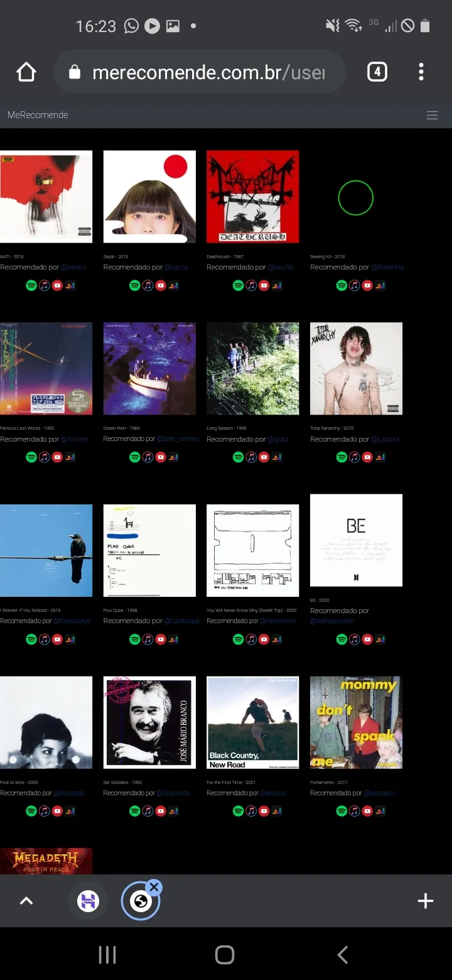Visit @lucca profile link
Viewport: 452px width, 980px height.
(x=176, y=267)
